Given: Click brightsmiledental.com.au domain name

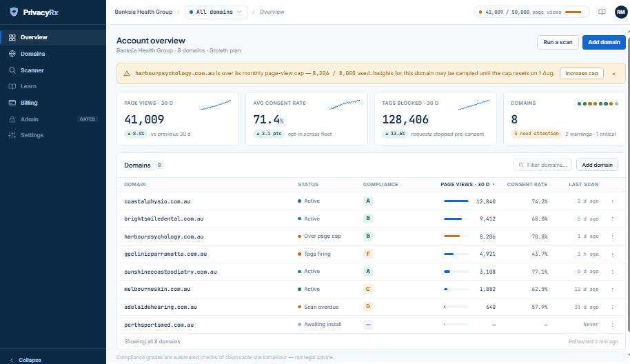Looking at the screenshot, I should (164, 219).
